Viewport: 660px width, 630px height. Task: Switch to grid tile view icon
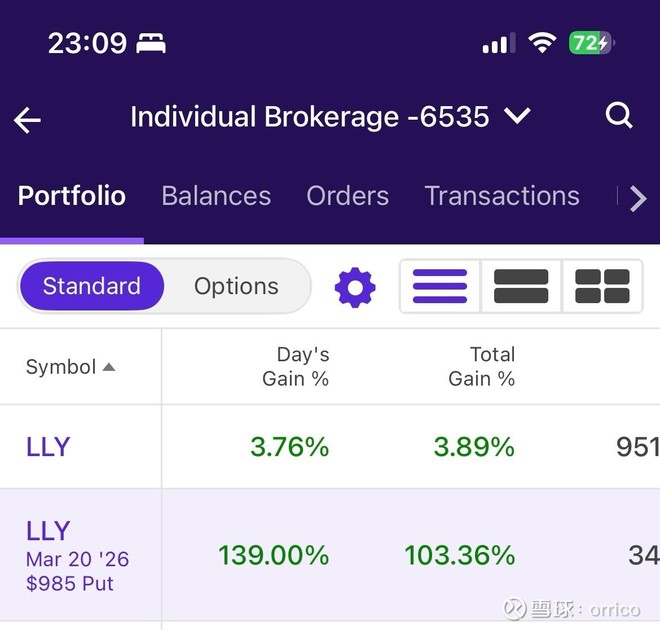(602, 287)
